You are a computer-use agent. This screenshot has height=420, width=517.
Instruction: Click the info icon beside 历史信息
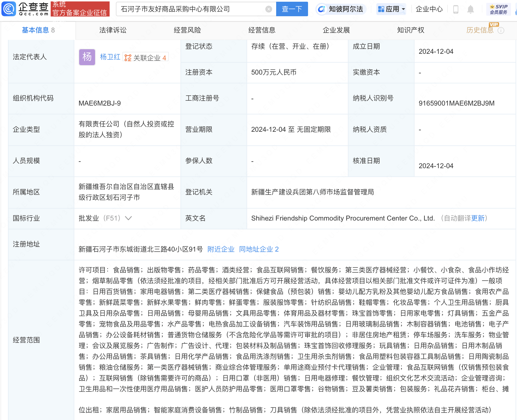pyautogui.click(x=501, y=30)
